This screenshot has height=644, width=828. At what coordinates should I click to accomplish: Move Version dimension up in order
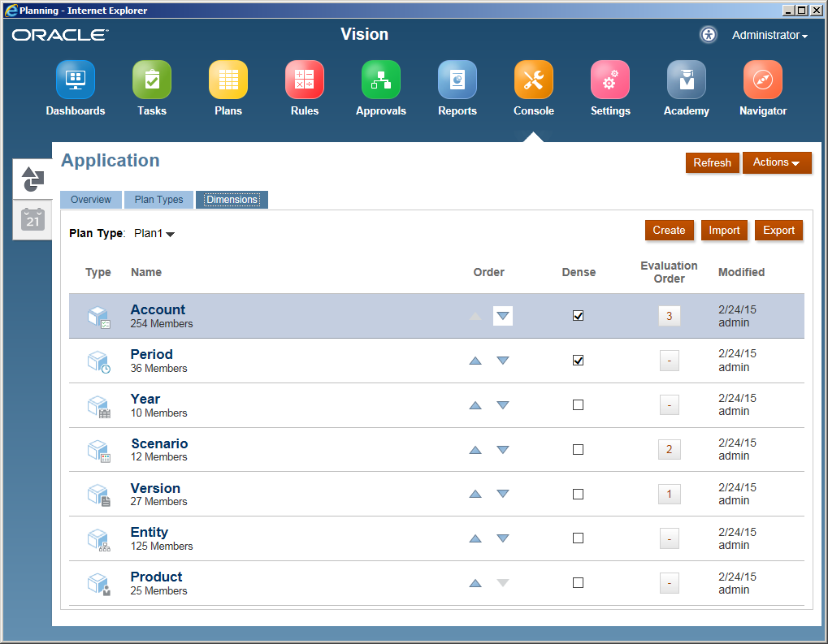(x=475, y=494)
